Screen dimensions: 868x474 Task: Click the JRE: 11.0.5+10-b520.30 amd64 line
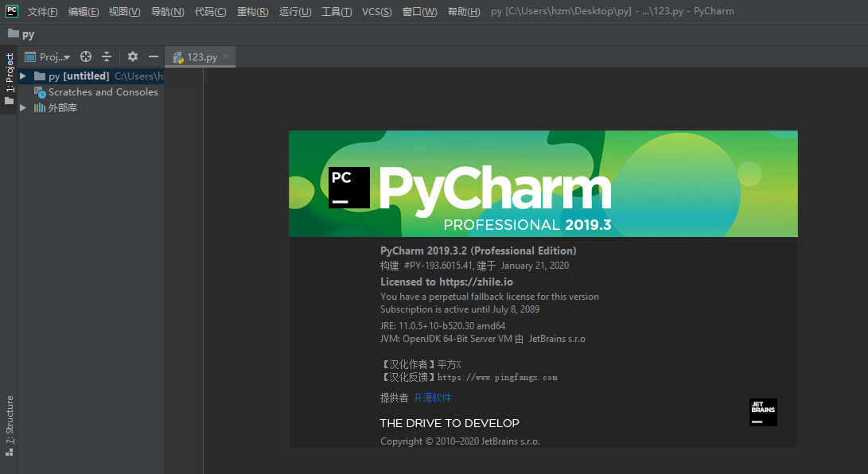pos(442,326)
